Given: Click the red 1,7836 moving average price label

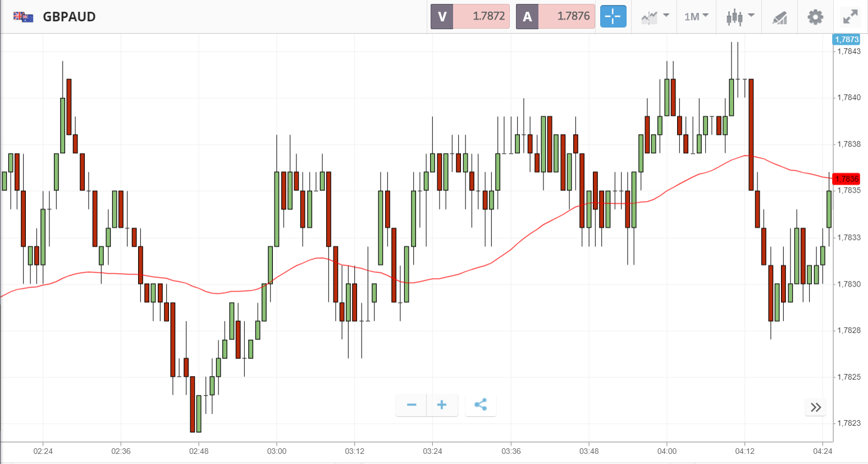Looking at the screenshot, I should click(x=846, y=179).
